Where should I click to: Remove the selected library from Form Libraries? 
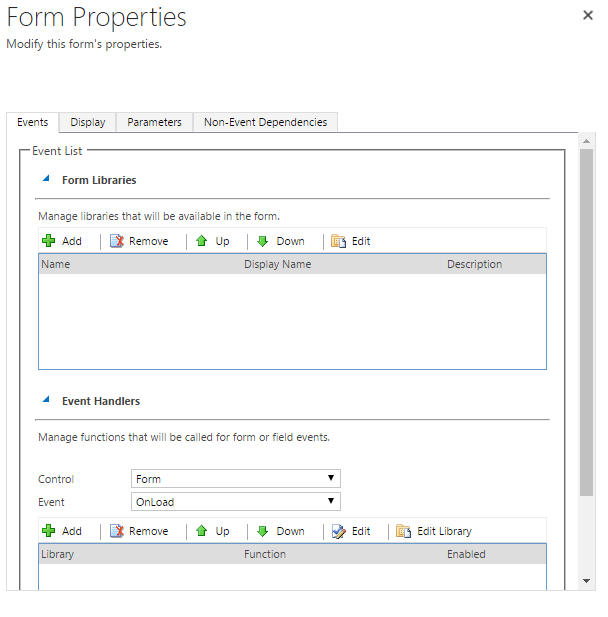139,241
